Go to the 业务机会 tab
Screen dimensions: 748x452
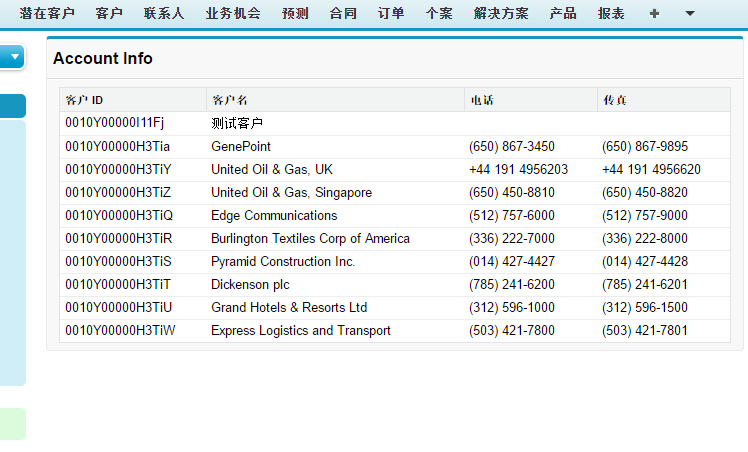(233, 13)
